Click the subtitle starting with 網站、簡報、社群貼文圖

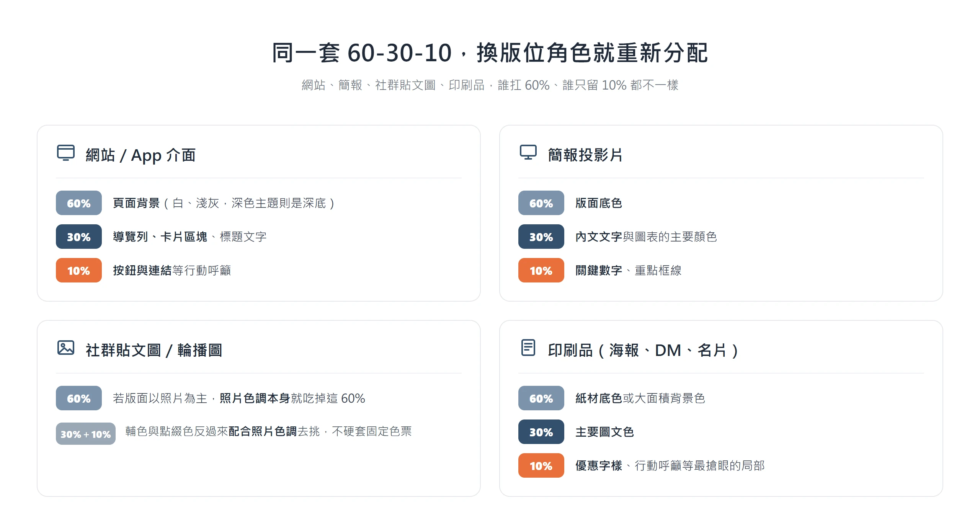point(490,85)
